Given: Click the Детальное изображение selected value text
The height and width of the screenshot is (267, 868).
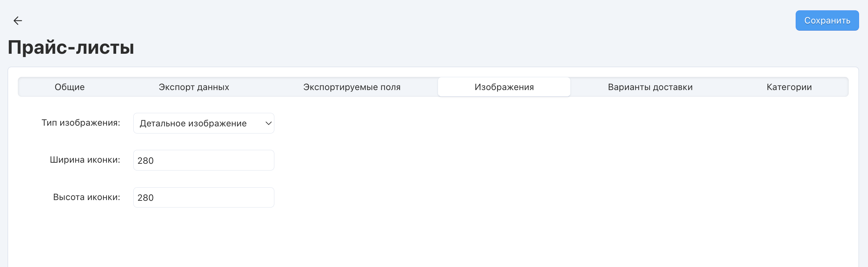Looking at the screenshot, I should (x=193, y=124).
